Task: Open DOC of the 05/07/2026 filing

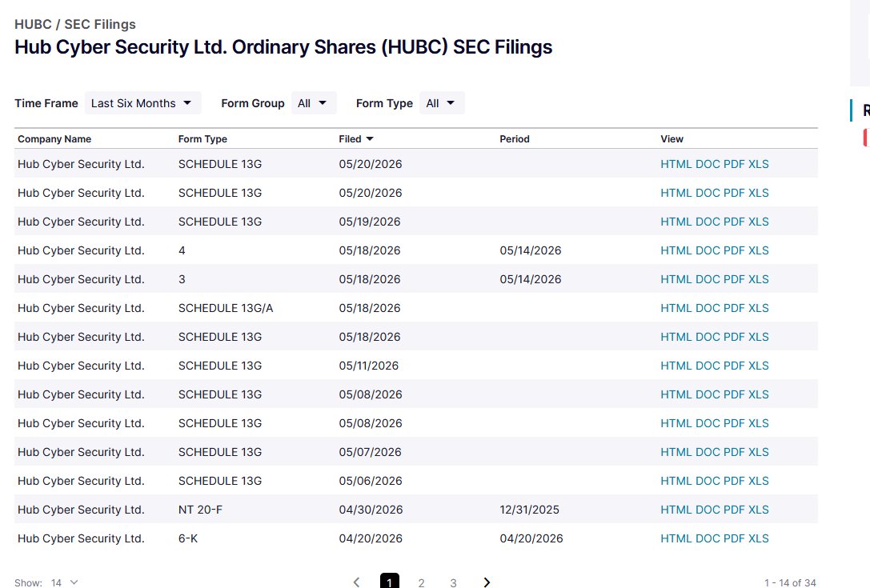Action: pyautogui.click(x=708, y=452)
